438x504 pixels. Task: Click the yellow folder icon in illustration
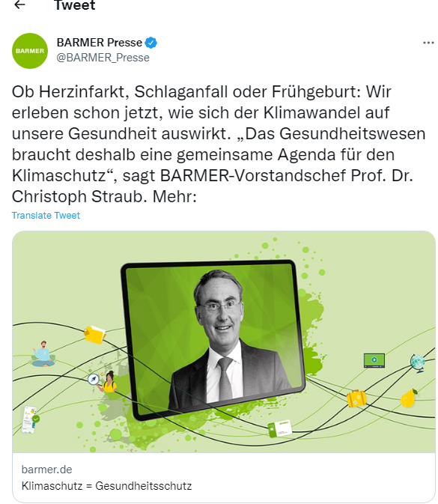(94, 335)
